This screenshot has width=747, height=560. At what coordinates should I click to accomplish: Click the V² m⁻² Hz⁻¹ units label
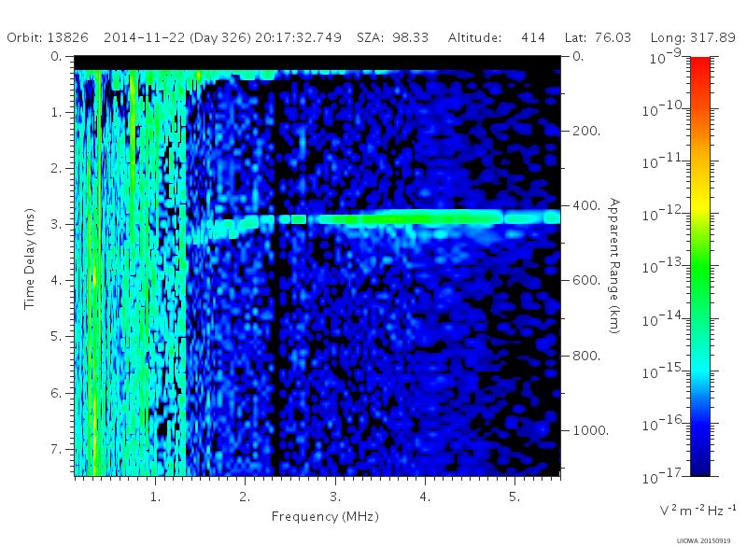click(698, 510)
